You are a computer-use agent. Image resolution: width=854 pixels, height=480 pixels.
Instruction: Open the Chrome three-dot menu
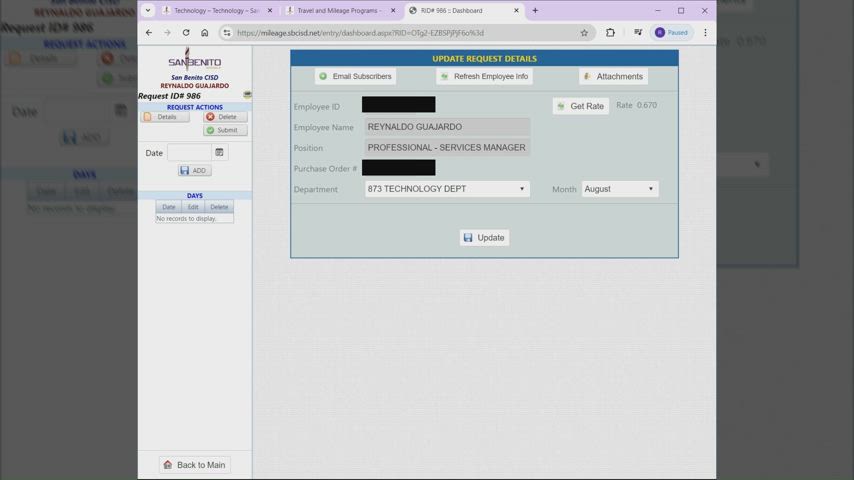(x=705, y=32)
